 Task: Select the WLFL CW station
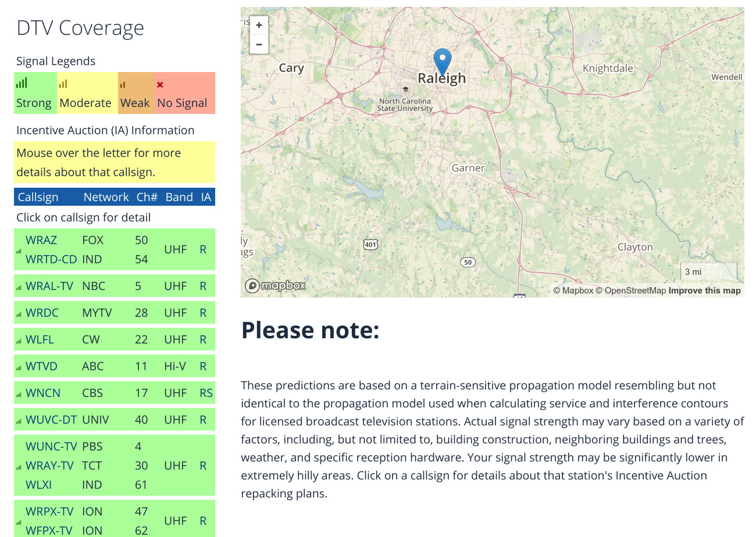tap(40, 339)
